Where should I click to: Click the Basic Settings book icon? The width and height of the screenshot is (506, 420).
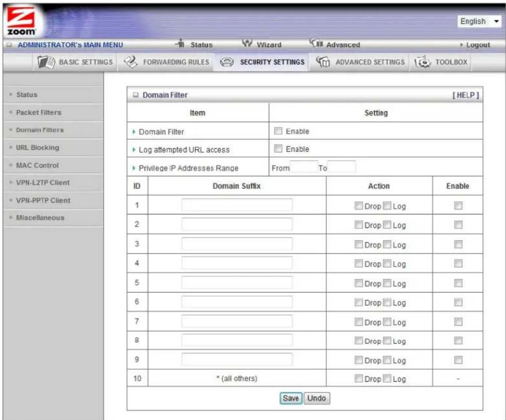(x=46, y=62)
